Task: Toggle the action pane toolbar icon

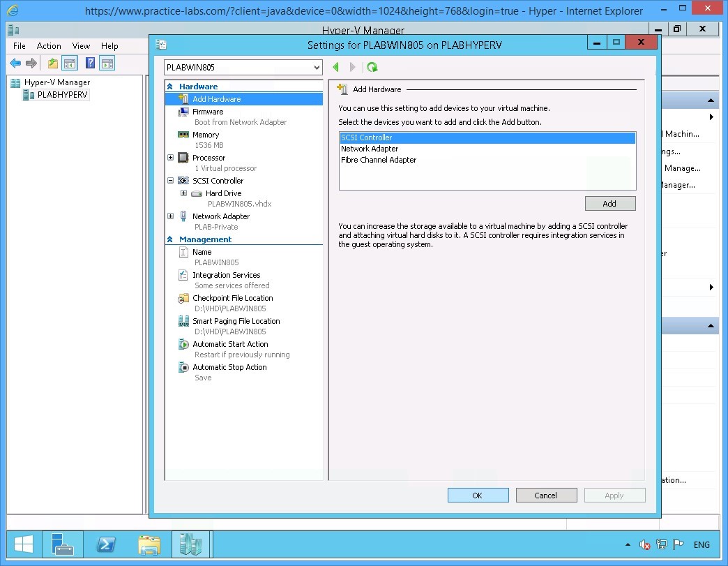Action: [x=107, y=63]
